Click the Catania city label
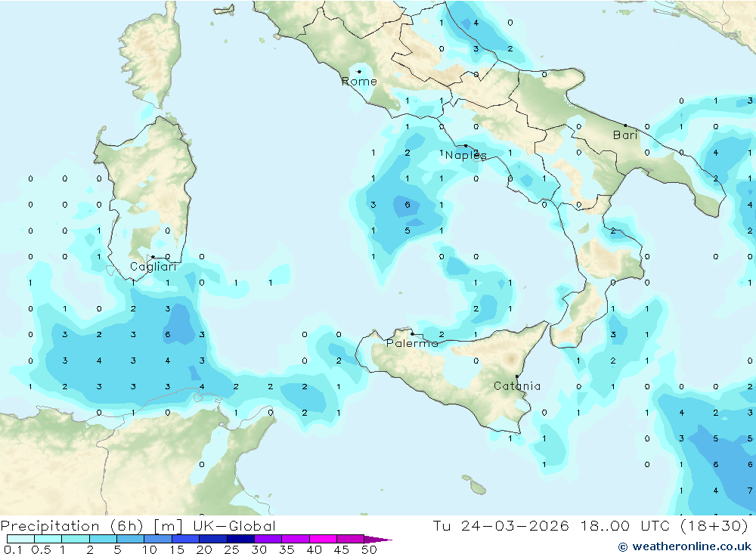The image size is (756, 554). [x=517, y=385]
